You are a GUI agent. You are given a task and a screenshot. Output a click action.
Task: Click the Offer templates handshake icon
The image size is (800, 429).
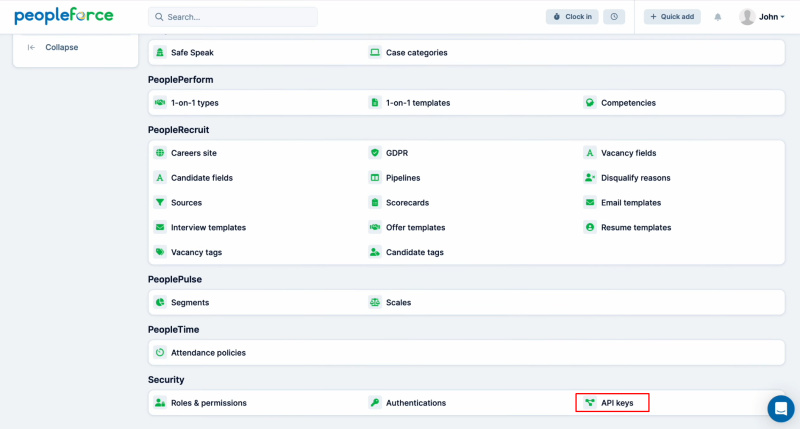tap(375, 228)
